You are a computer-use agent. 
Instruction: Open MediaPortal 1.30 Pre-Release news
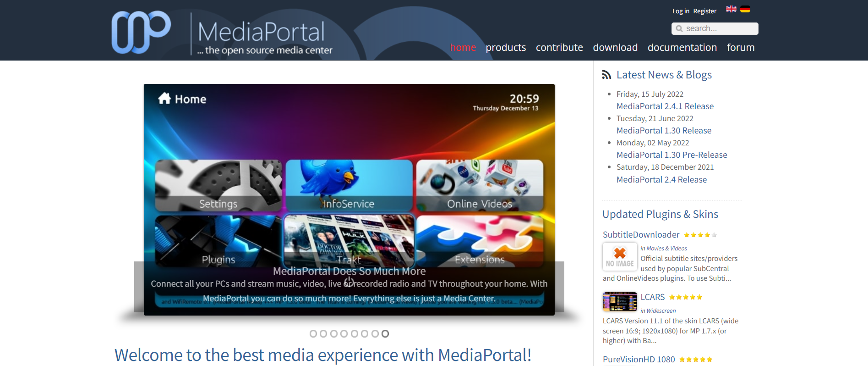[x=671, y=155]
